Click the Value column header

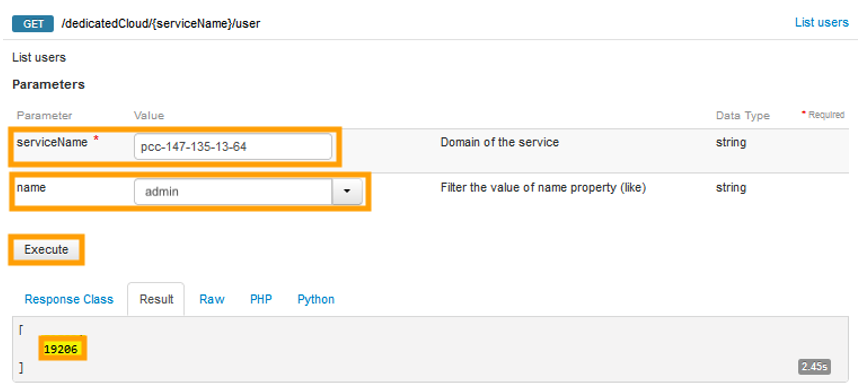tap(149, 116)
